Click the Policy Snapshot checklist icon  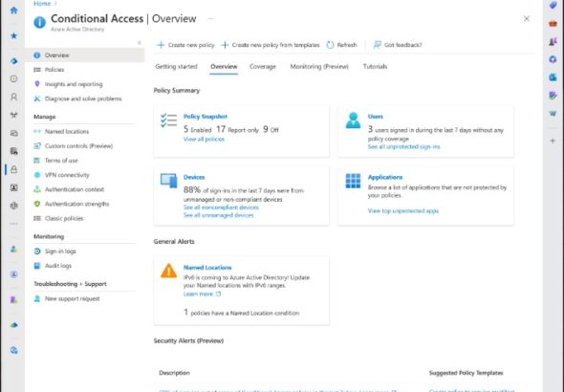click(168, 120)
